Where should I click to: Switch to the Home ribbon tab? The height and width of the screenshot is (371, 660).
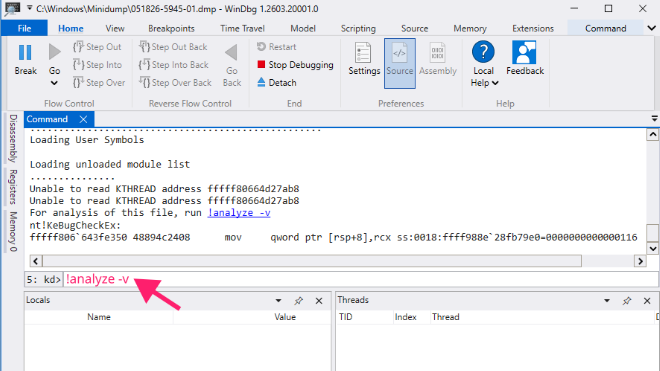point(71,28)
